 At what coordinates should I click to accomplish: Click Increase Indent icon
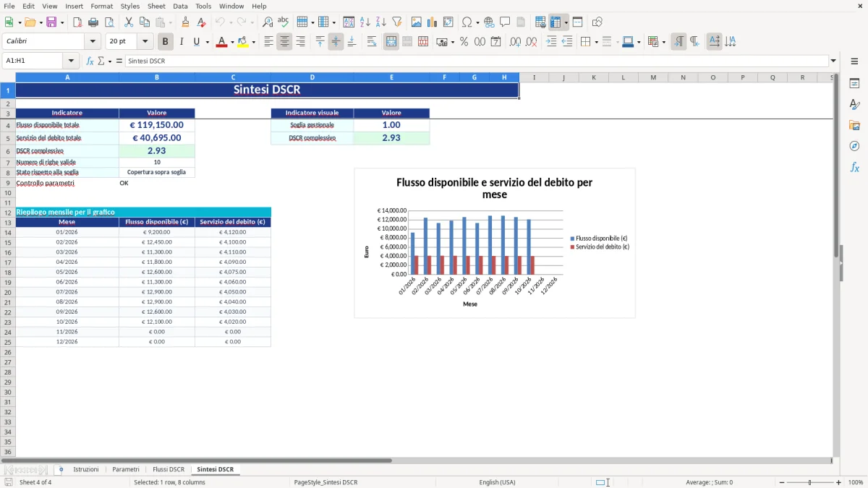coord(551,42)
